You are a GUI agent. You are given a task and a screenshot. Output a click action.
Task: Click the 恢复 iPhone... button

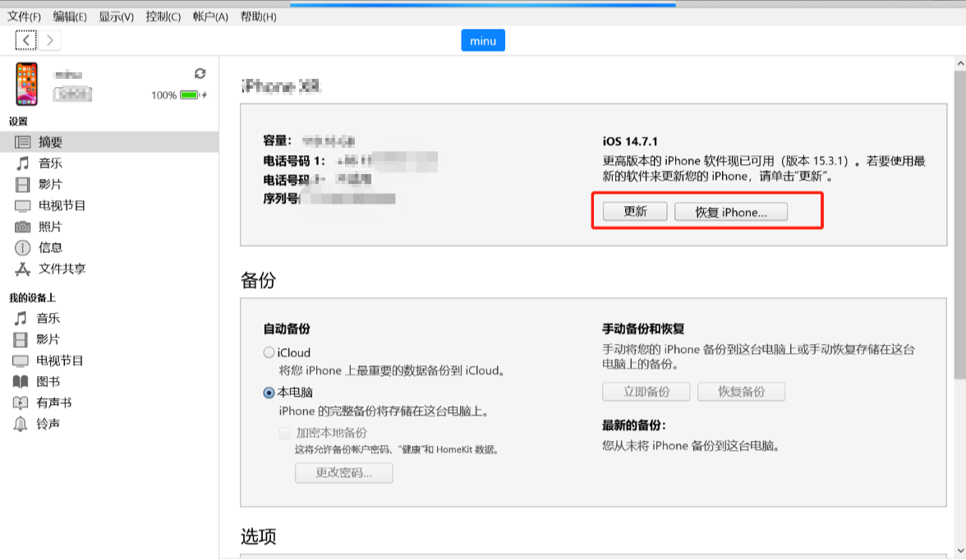(731, 212)
